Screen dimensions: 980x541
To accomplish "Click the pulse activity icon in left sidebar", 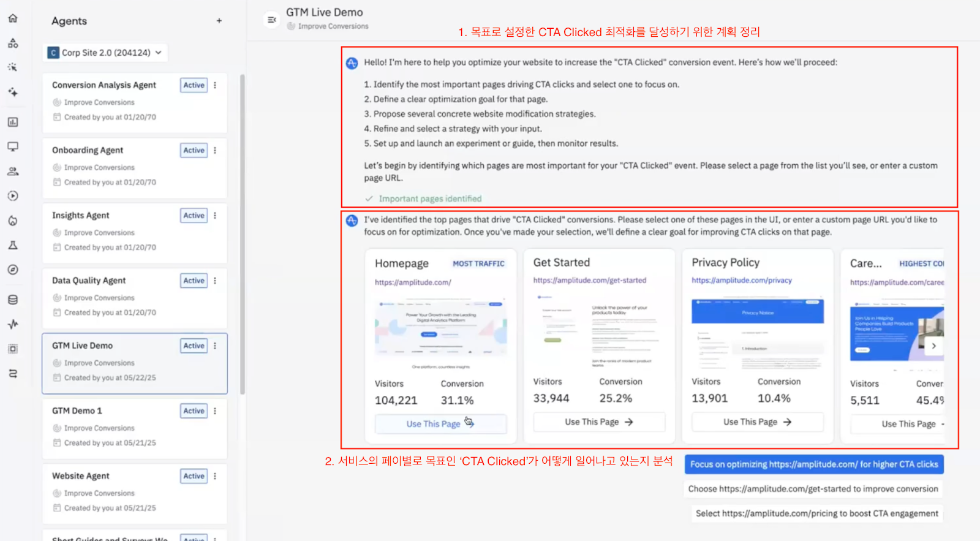I will 13,324.
